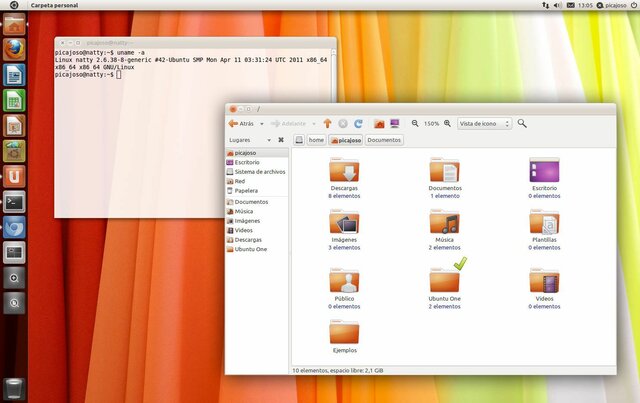Open the workspace switcher launcher icon
Viewport: 640px width, 403px height.
coord(14,252)
